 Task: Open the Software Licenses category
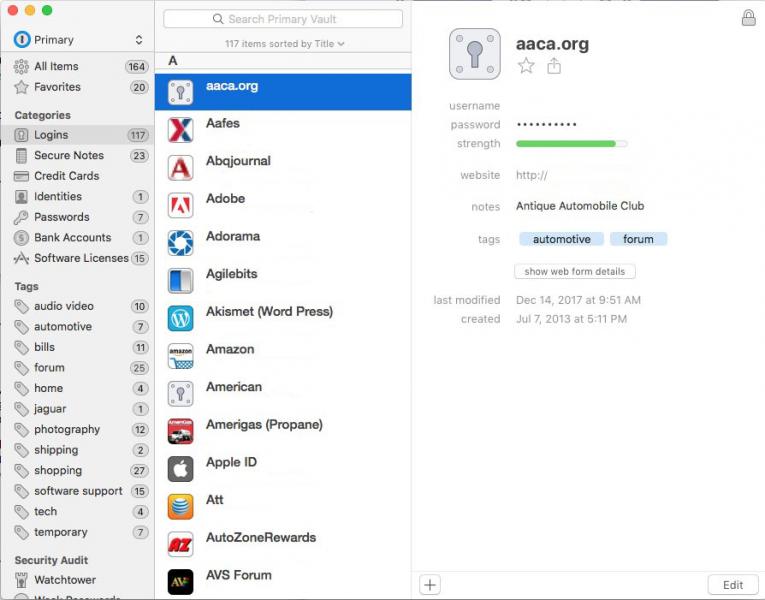click(x=78, y=258)
